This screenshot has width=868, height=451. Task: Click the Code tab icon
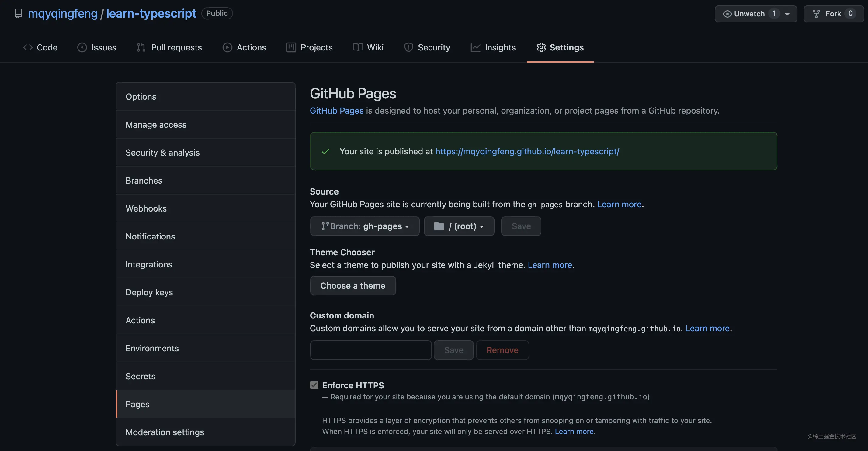(28, 47)
